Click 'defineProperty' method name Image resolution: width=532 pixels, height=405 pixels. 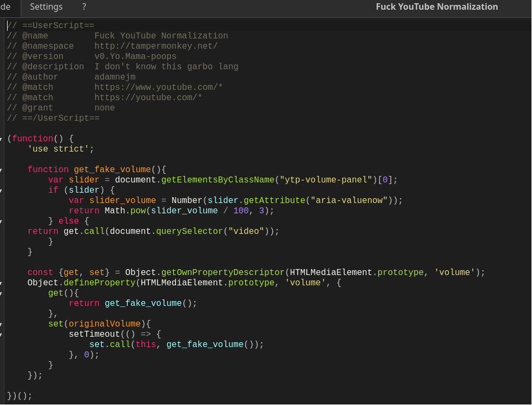click(x=100, y=283)
